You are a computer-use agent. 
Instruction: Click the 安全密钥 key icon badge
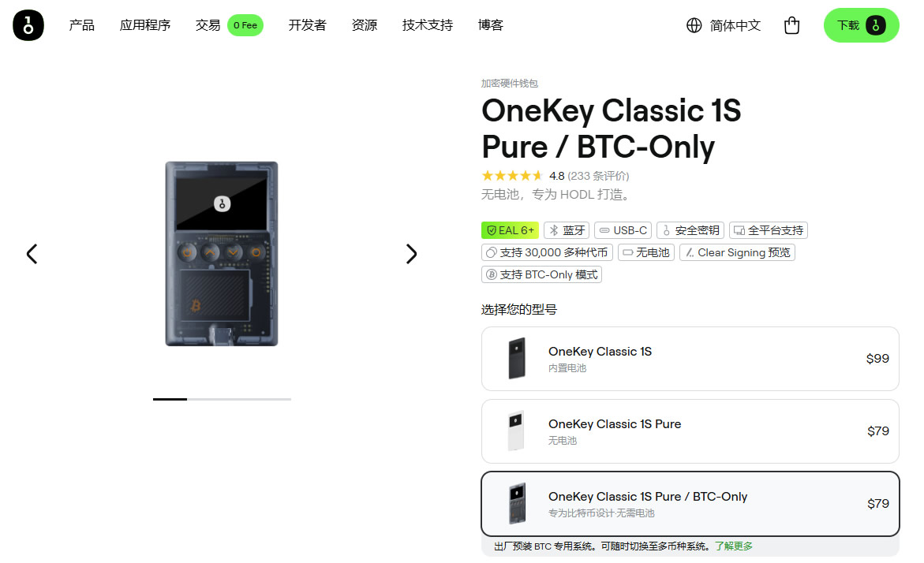click(665, 229)
